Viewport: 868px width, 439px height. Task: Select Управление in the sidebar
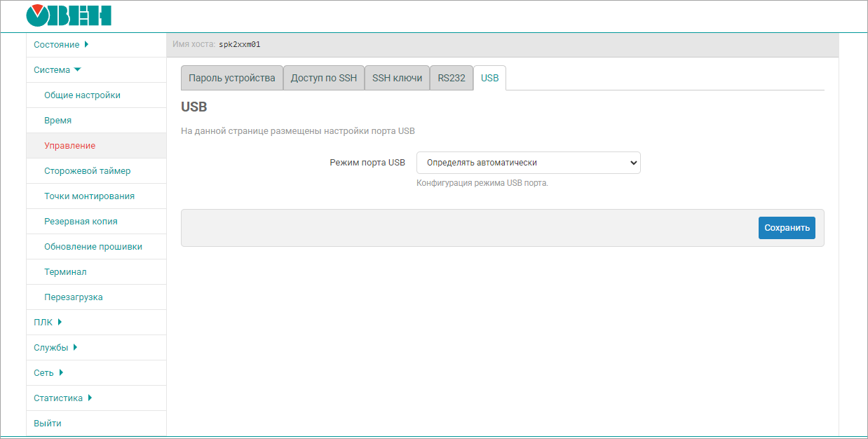[x=69, y=146]
